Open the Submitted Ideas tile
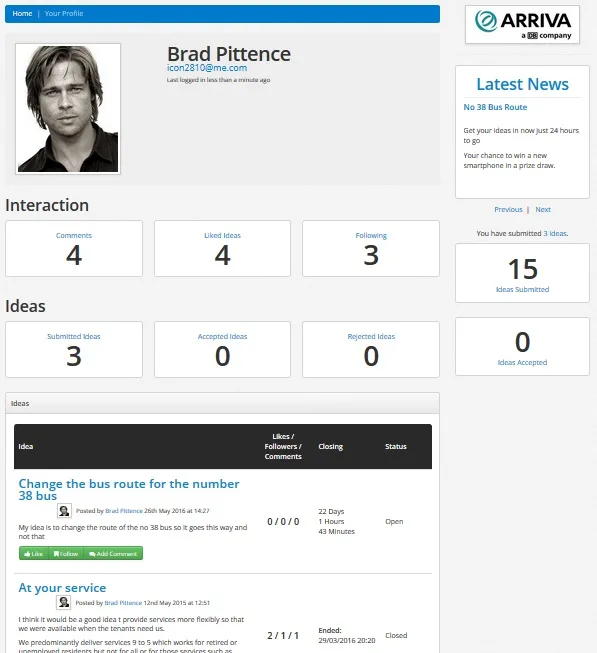This screenshot has width=597, height=653. pos(74,349)
